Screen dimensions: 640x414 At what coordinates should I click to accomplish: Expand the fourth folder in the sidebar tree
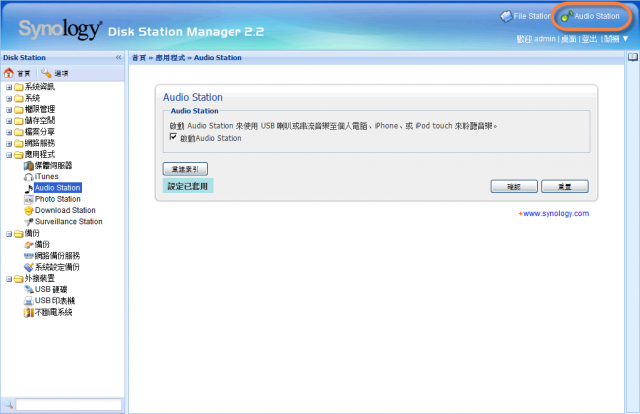pos(9,121)
